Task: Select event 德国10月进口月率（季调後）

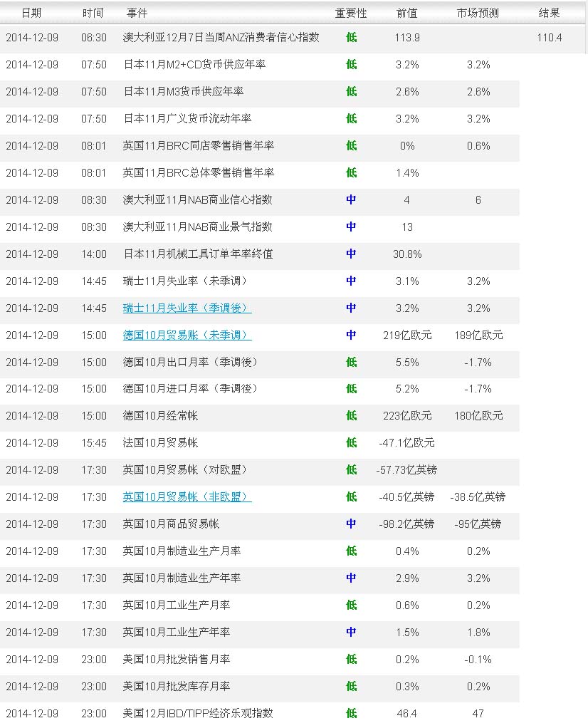Action: tap(190, 389)
